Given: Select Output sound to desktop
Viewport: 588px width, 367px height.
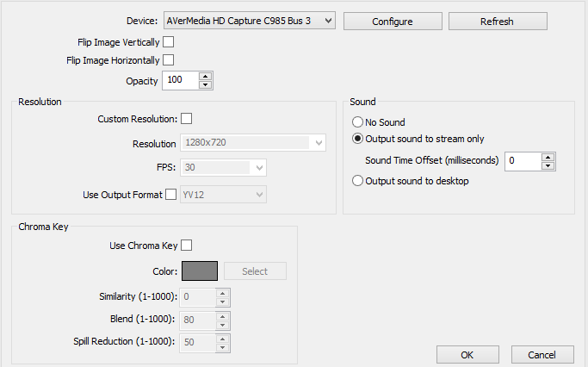Looking at the screenshot, I should 358,181.
